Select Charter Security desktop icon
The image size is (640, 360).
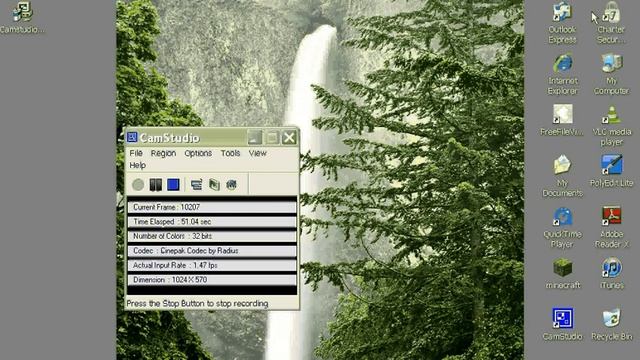(611, 22)
